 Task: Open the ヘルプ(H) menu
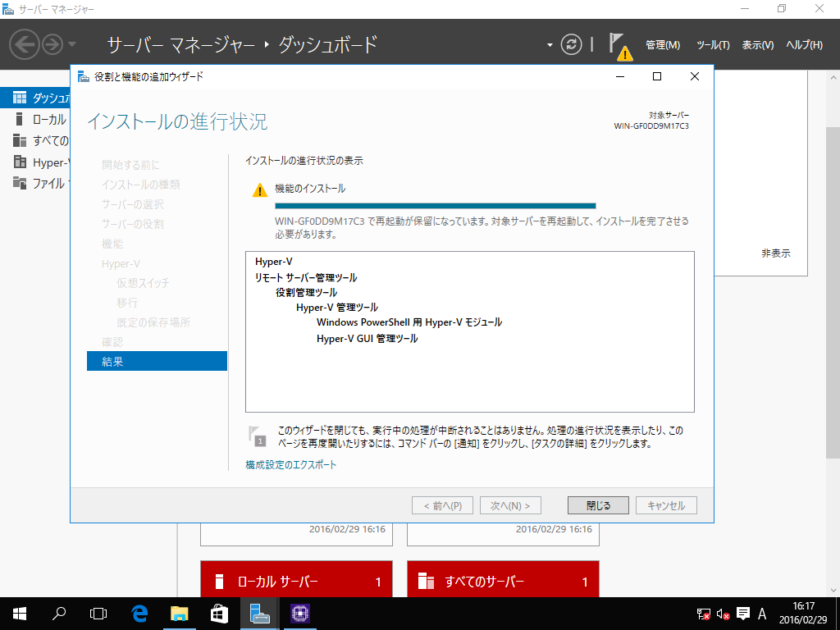point(804,45)
